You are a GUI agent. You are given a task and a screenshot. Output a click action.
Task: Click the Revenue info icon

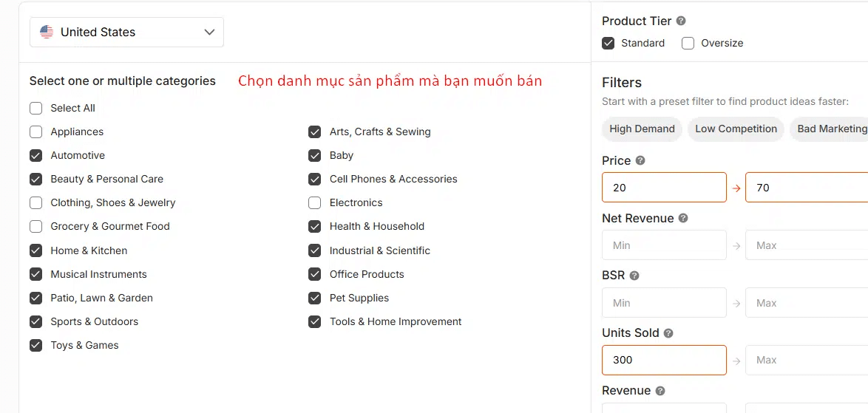660,391
